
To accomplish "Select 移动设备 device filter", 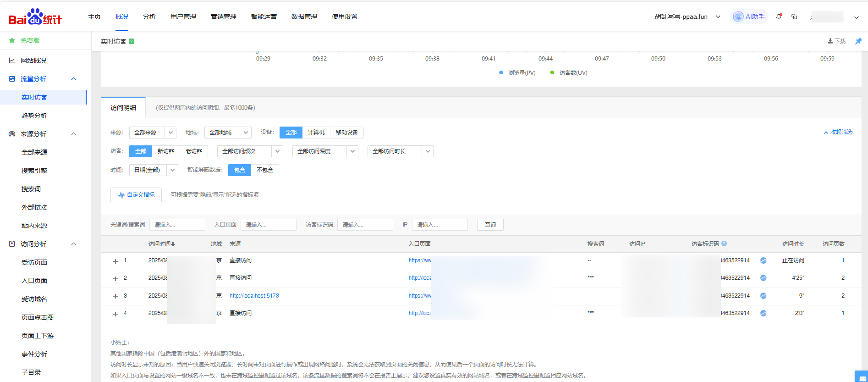I will [347, 133].
